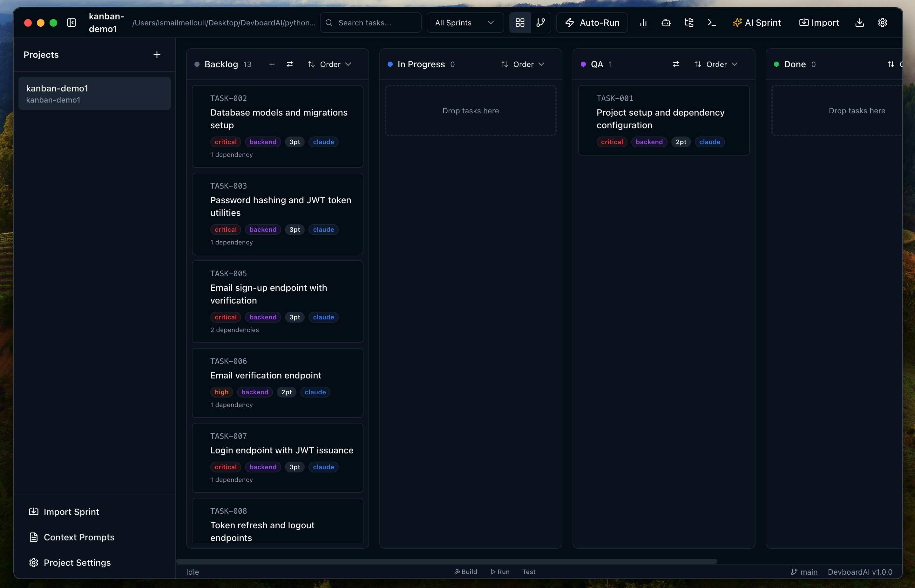Open the All Sprints dropdown

pyautogui.click(x=464, y=23)
